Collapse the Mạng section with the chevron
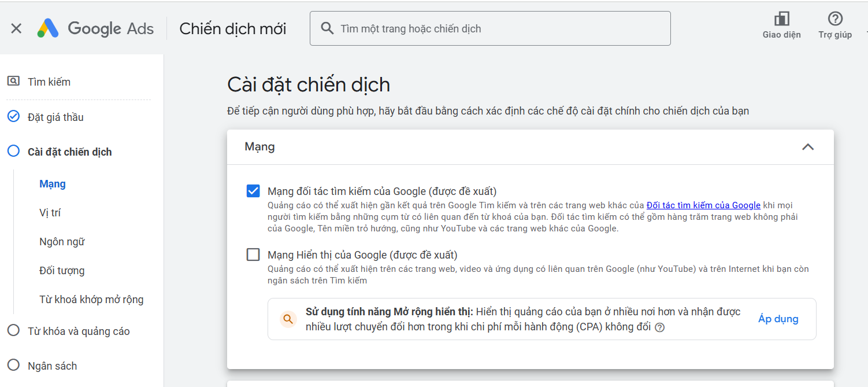This screenshot has height=387, width=868. (x=808, y=147)
